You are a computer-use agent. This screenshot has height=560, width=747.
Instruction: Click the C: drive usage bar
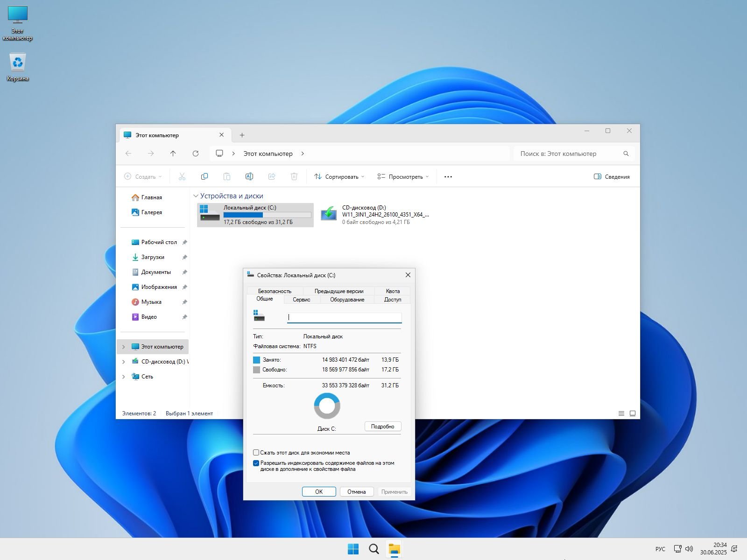(268, 215)
